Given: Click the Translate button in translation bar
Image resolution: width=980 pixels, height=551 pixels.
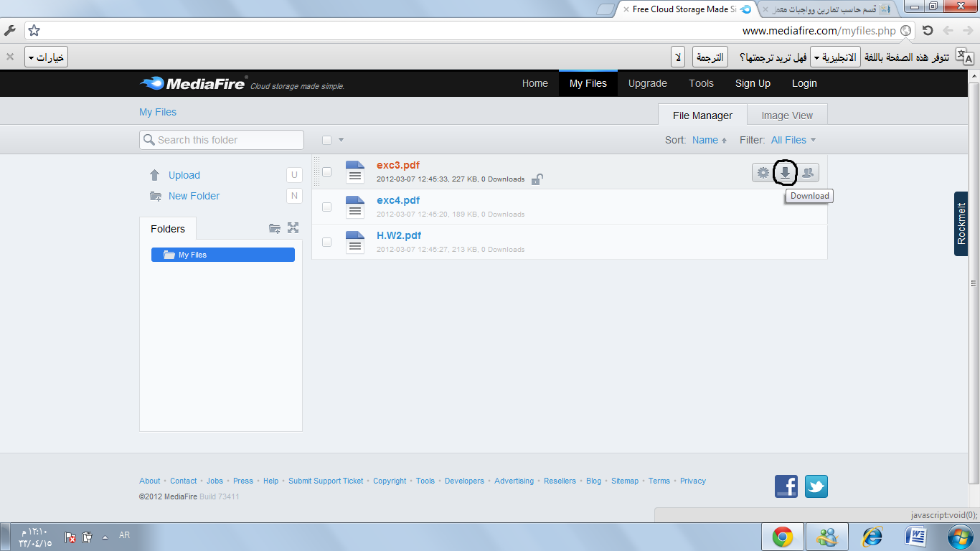Looking at the screenshot, I should click(x=710, y=57).
